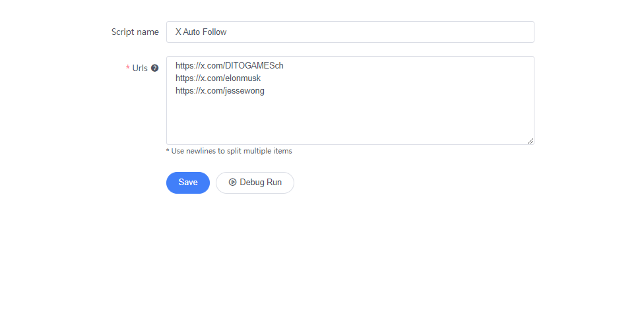Viewport: 644px width, 313px height.
Task: Click the red required asterisk beside Urls
Action: pyautogui.click(x=128, y=68)
